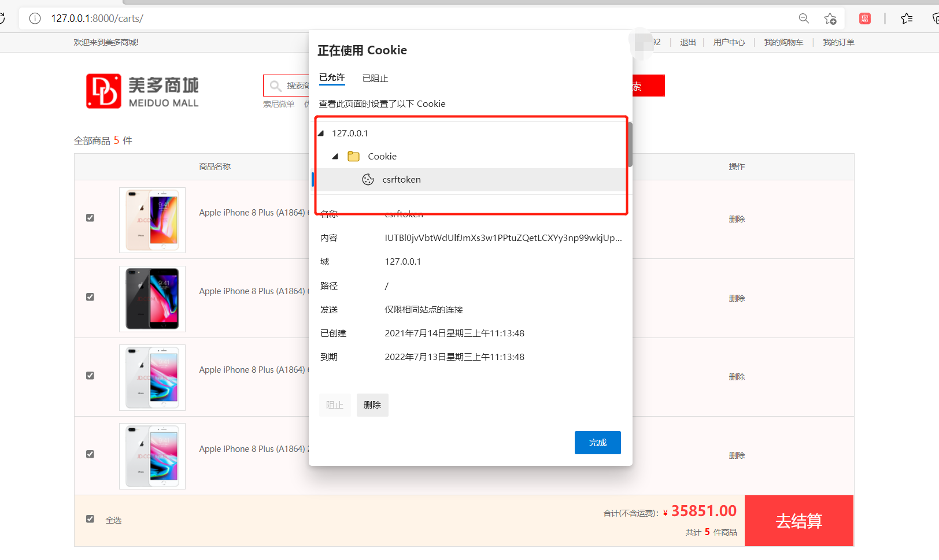Switch to the 已阻止 tab
The height and width of the screenshot is (560, 939).
(x=375, y=78)
